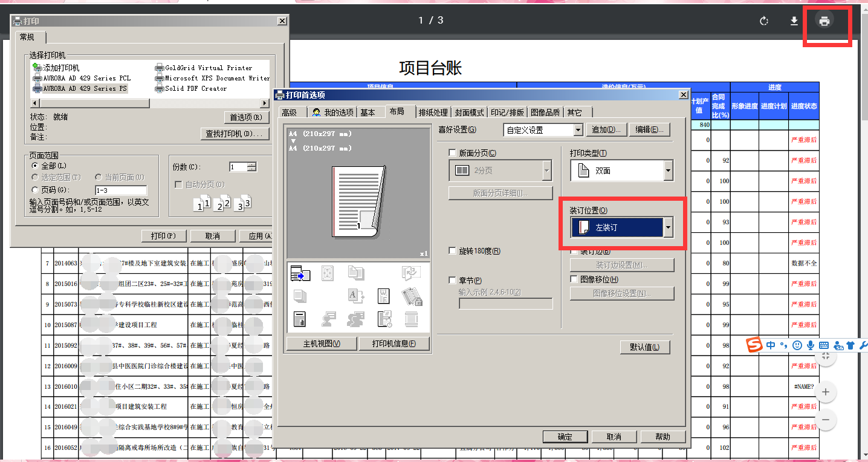Image resolution: width=868 pixels, height=462 pixels.
Task: Open the 喜好设置 dropdown showing 自定义设置
Action: coord(543,130)
